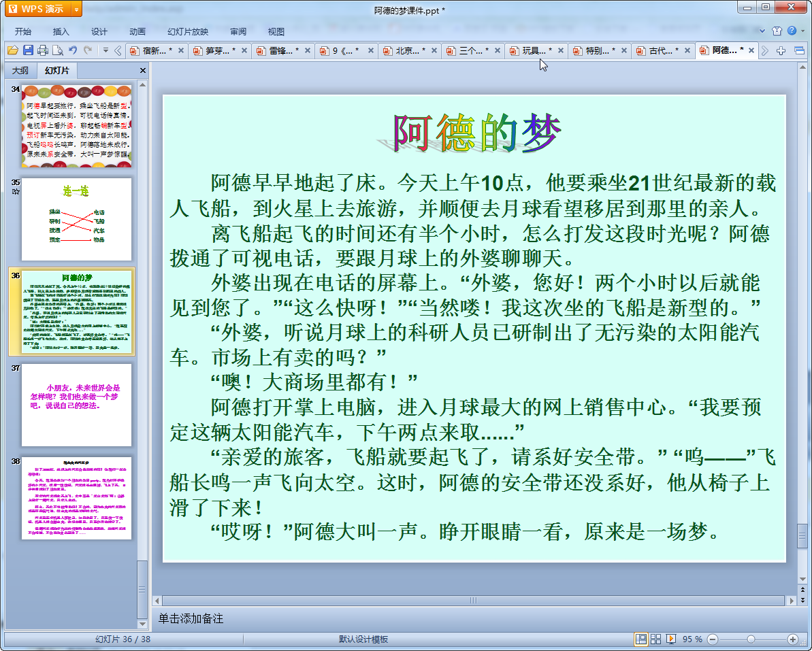Zoom in with the plus button

[792, 639]
